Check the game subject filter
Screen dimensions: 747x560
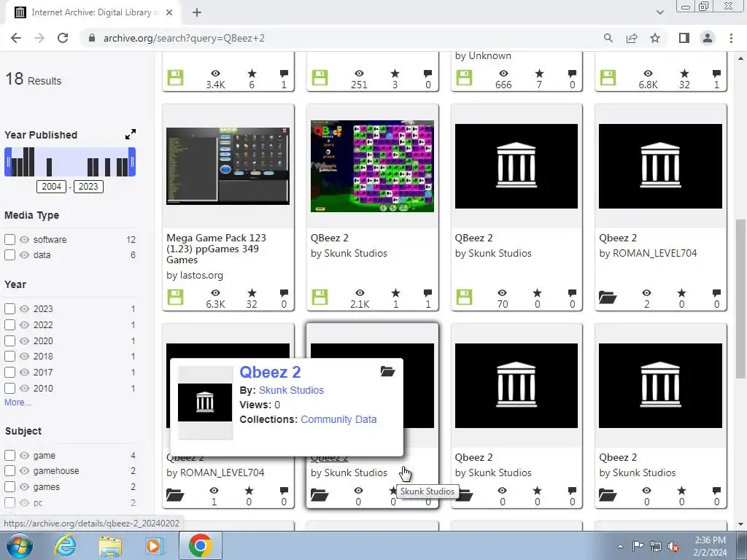click(10, 455)
